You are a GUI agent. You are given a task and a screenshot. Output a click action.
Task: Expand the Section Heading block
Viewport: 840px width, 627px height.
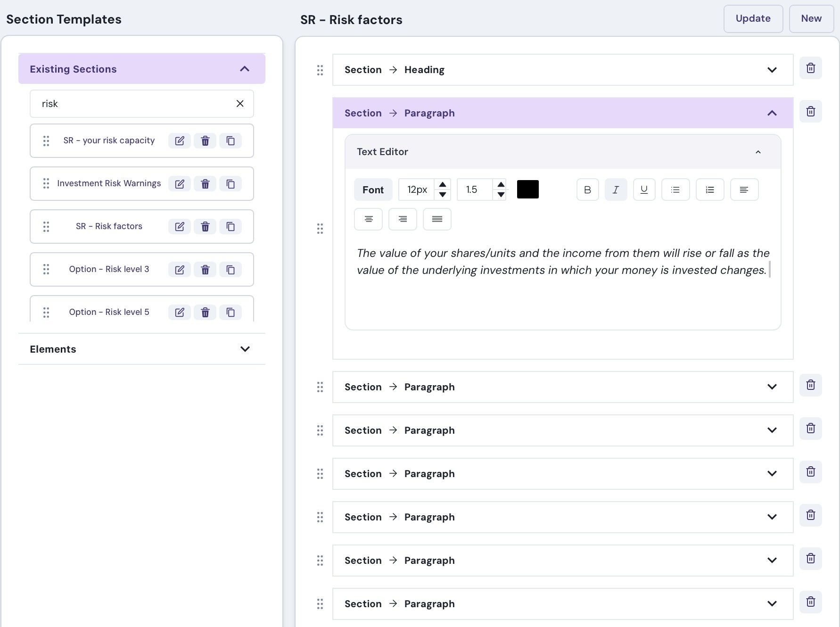[772, 70]
